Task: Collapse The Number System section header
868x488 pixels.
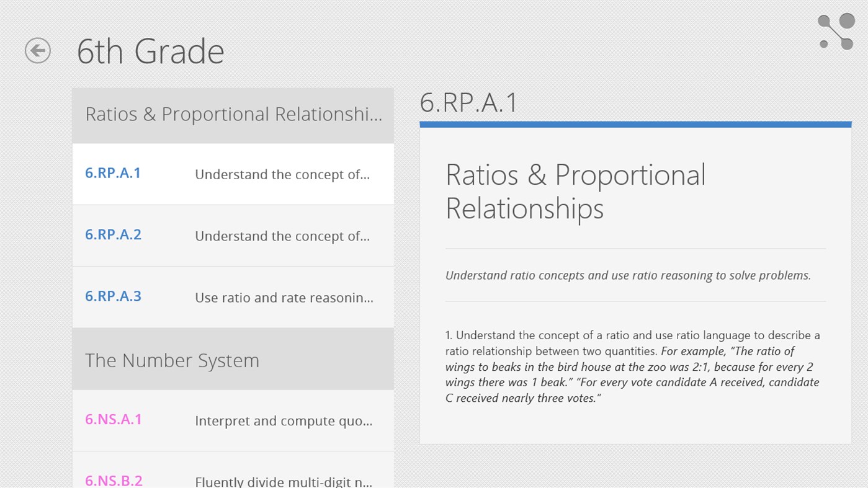Action: 233,360
